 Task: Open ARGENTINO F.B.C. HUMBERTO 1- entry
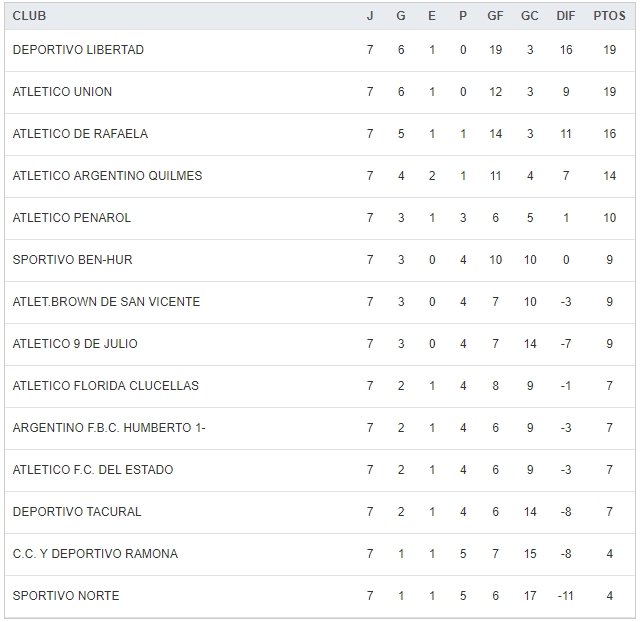click(x=109, y=428)
